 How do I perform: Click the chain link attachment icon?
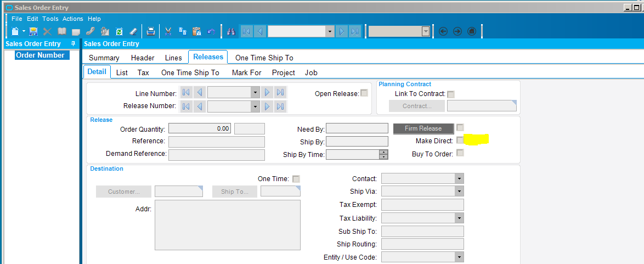tap(90, 31)
